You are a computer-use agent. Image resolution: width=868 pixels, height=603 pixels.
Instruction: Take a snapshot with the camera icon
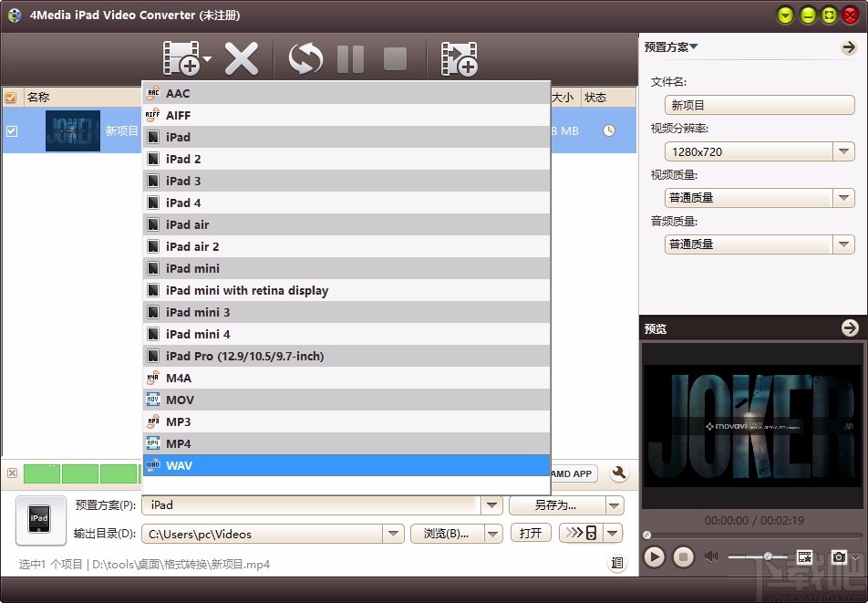coord(839,556)
